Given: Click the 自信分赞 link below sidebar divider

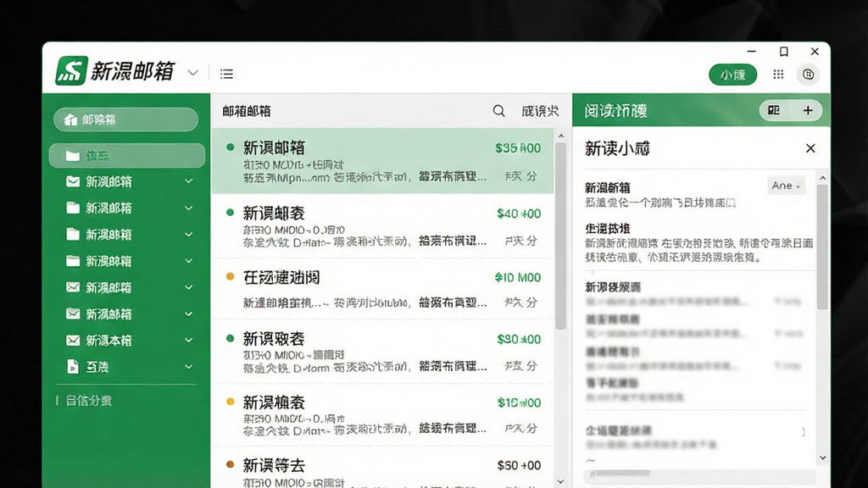Looking at the screenshot, I should click(88, 401).
